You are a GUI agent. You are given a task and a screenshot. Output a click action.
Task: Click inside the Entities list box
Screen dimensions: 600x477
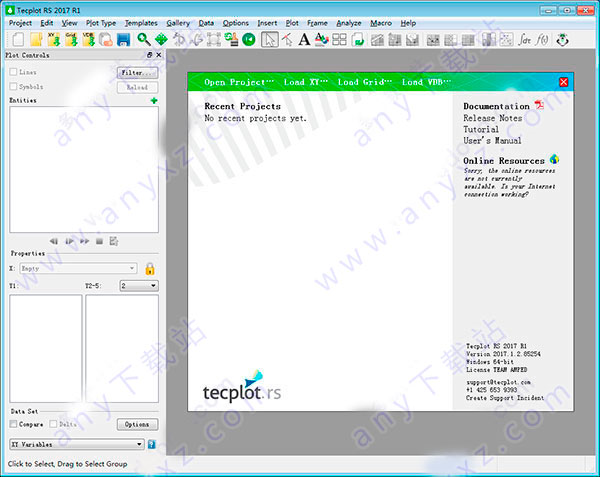pyautogui.click(x=84, y=169)
